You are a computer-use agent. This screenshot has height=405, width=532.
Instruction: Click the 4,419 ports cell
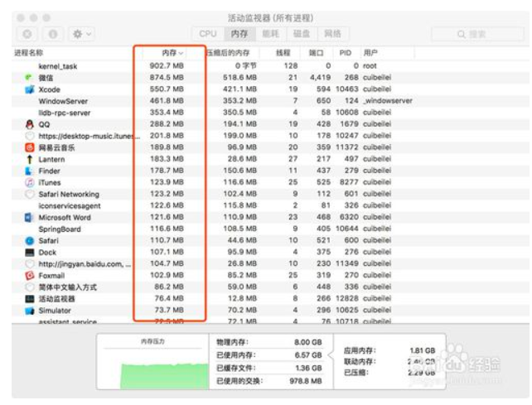coord(320,77)
